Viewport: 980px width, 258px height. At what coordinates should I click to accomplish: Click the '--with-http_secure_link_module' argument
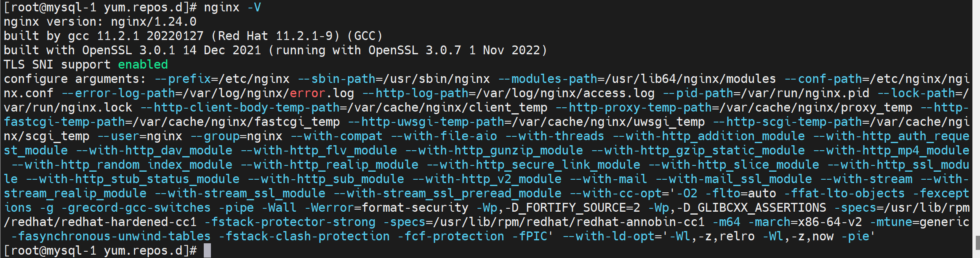tap(533, 165)
